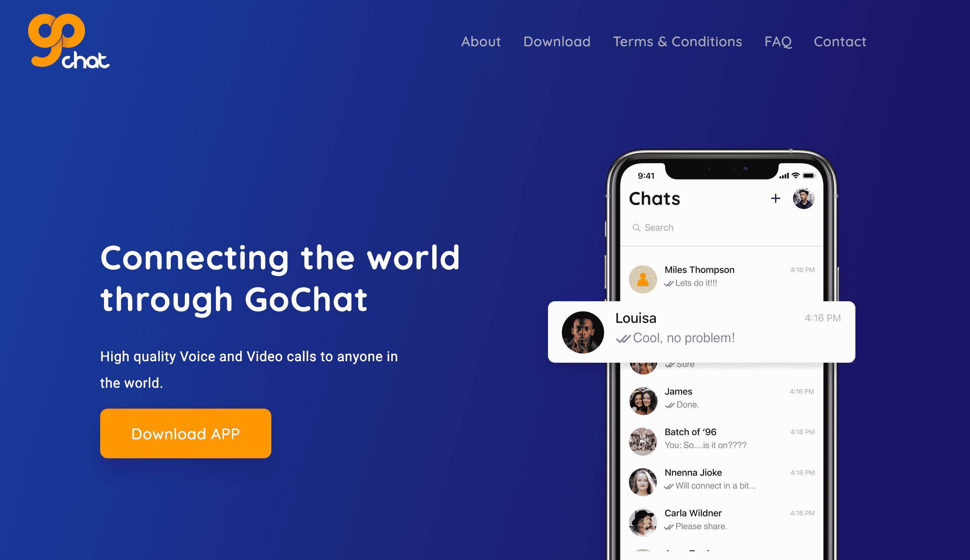Open Nnenna Jioke conversation
The height and width of the screenshot is (560, 970).
[x=720, y=478]
